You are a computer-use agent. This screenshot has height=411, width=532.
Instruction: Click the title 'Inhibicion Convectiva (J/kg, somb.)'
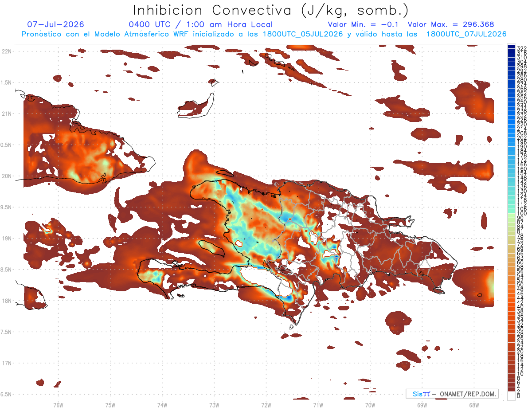[271, 10]
